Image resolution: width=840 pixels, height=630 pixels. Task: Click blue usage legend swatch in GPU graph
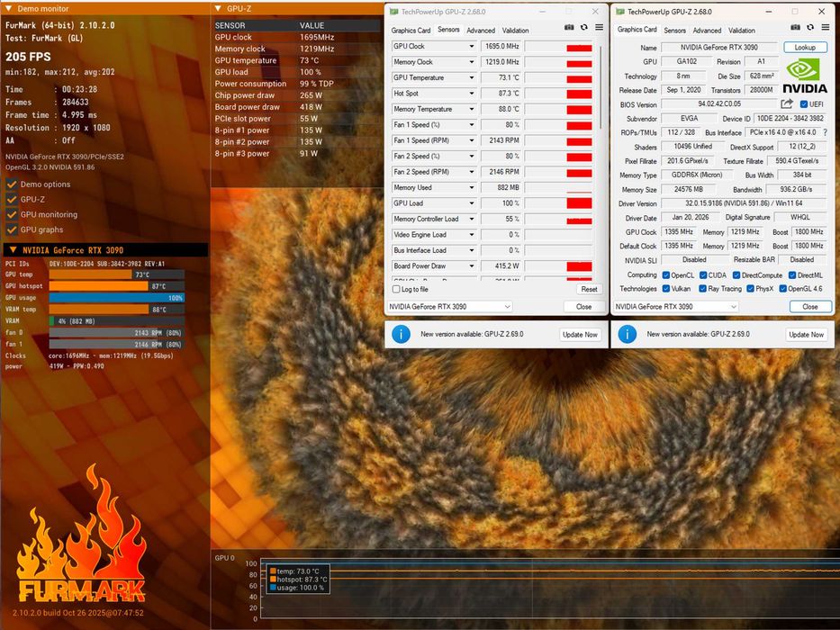pos(273,588)
